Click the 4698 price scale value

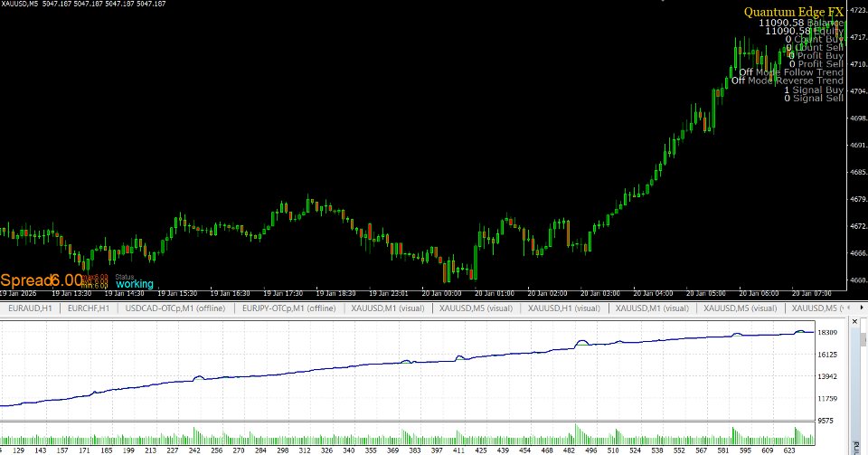[859, 118]
